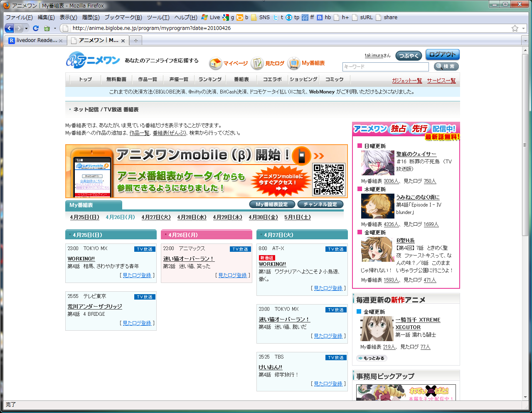Open the うみねこのなく頃に thumbnail

(377, 206)
